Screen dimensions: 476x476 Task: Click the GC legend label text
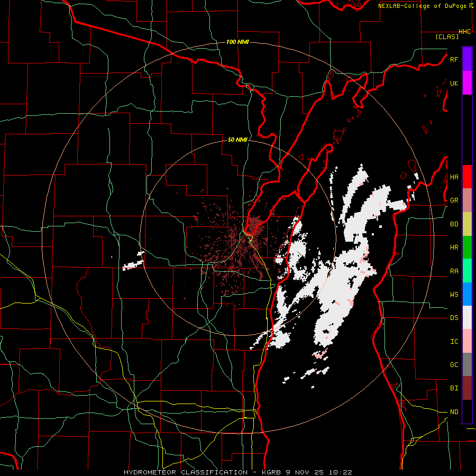tap(454, 364)
